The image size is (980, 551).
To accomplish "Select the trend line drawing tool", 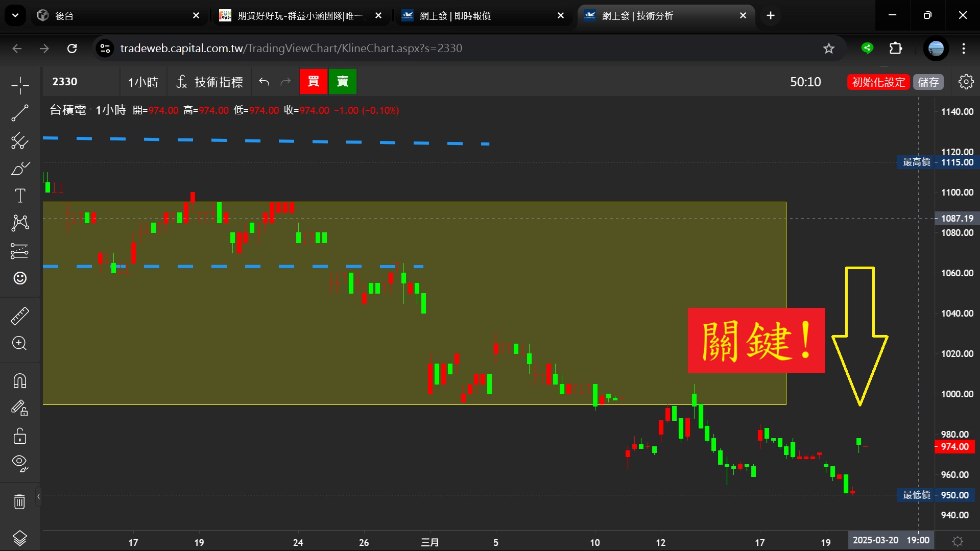I will [20, 113].
